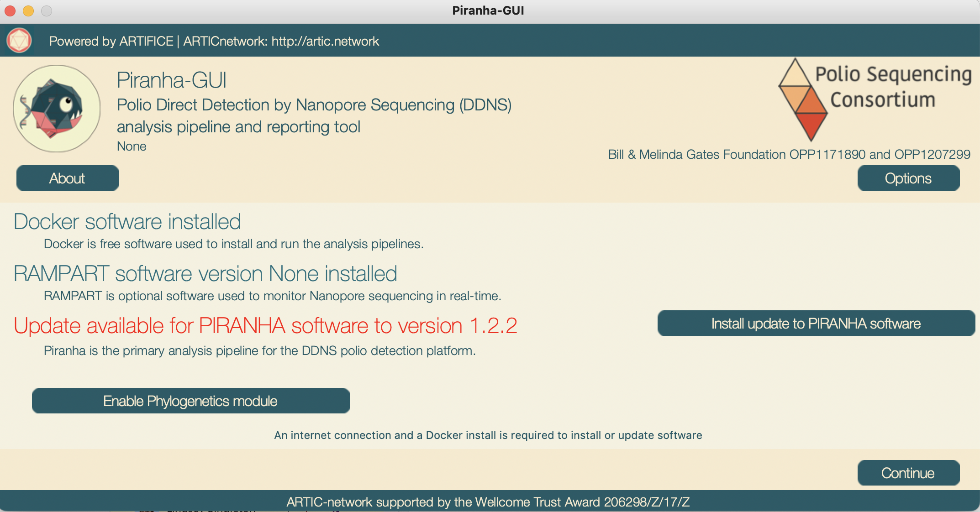Click 'RAMPART is optional software' description
The height and width of the screenshot is (512, 980).
(x=273, y=296)
